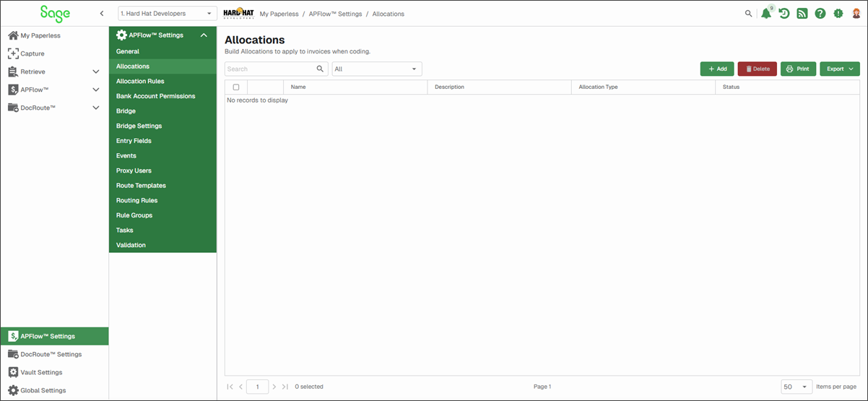Click the DocRoute icon in sidebar

13,108
